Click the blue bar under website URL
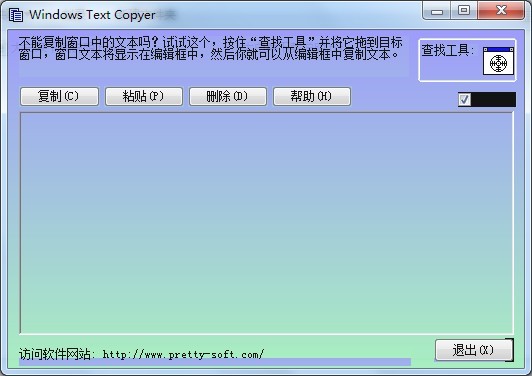Screen dimensions: 532x376 tap(215, 362)
